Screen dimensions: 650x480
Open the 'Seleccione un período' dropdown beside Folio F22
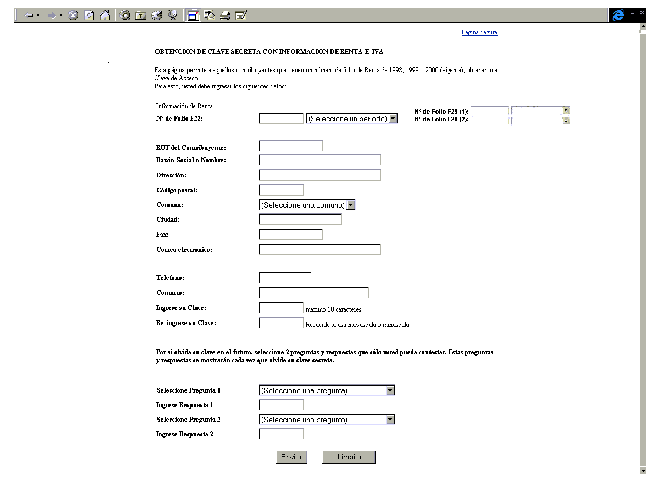pyautogui.click(x=352, y=119)
